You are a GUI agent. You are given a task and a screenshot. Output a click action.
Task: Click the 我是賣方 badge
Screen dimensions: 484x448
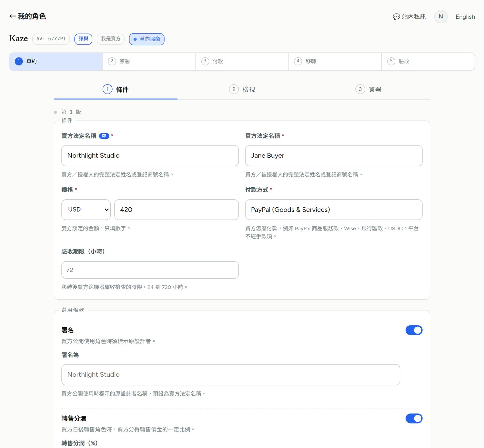pyautogui.click(x=111, y=39)
